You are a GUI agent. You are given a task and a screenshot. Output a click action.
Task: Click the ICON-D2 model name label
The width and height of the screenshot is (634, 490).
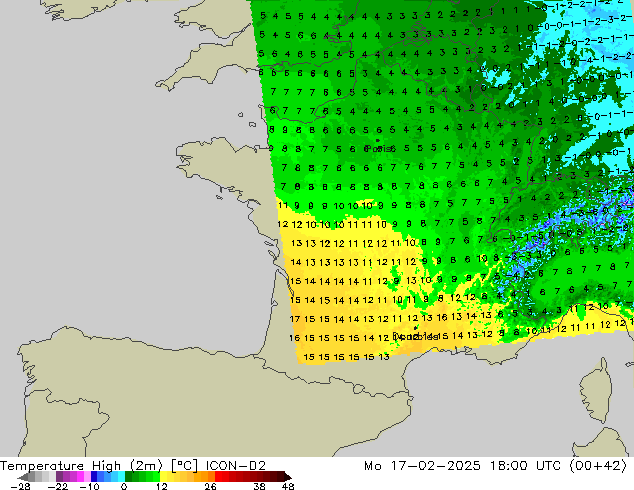point(236,466)
